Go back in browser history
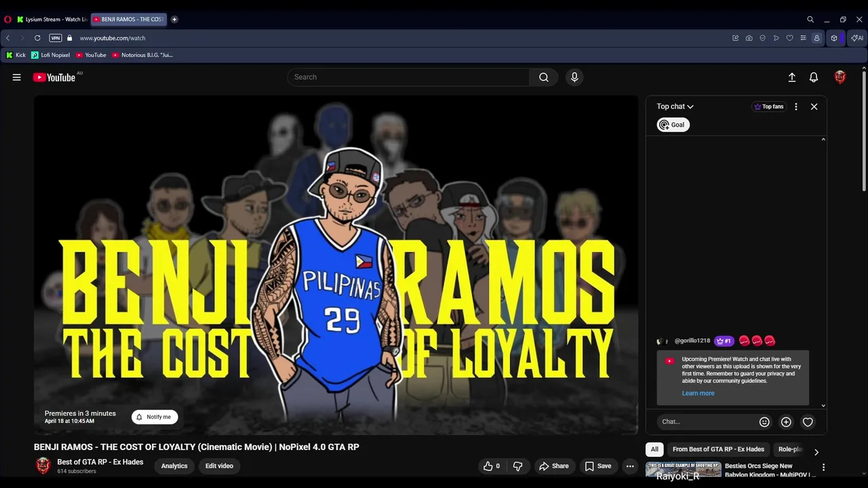 (7, 38)
